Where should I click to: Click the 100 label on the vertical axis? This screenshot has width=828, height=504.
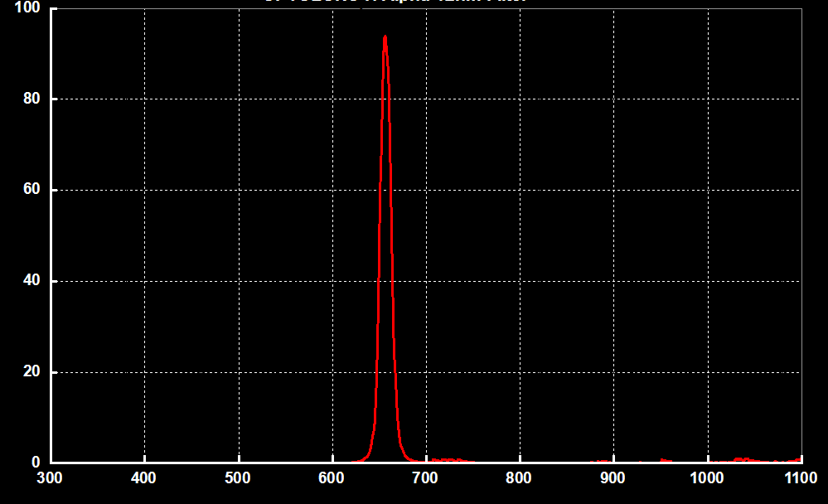(27, 7)
